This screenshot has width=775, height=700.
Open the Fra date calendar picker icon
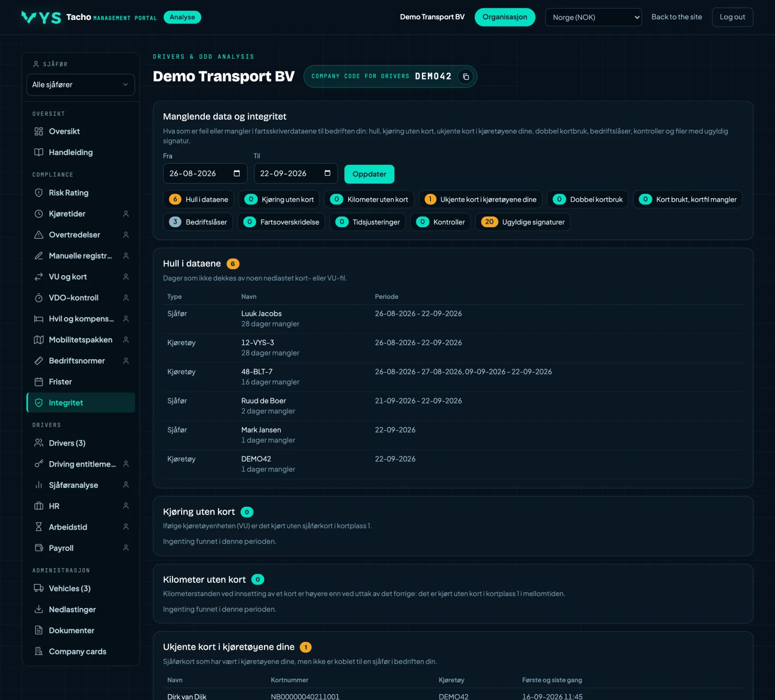coord(237,173)
